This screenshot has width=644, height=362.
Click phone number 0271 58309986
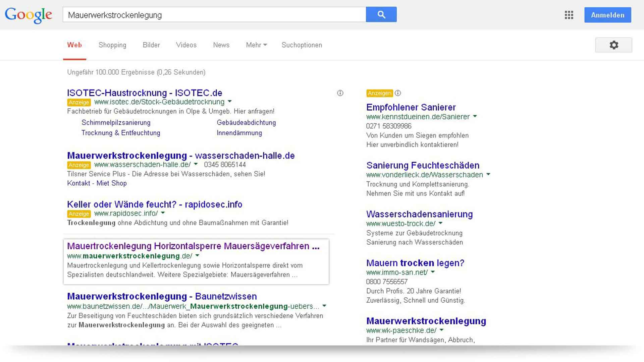click(389, 126)
